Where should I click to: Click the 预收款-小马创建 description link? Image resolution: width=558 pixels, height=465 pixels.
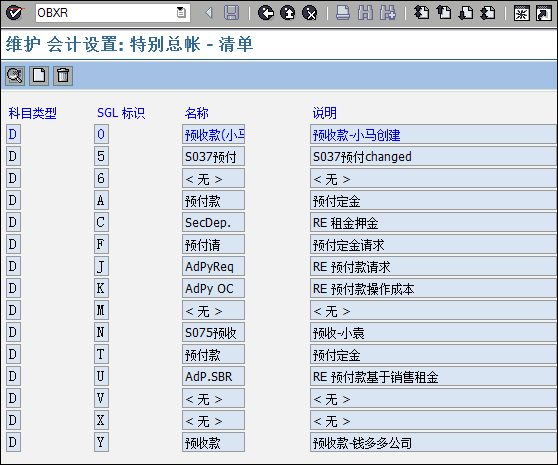tap(357, 135)
